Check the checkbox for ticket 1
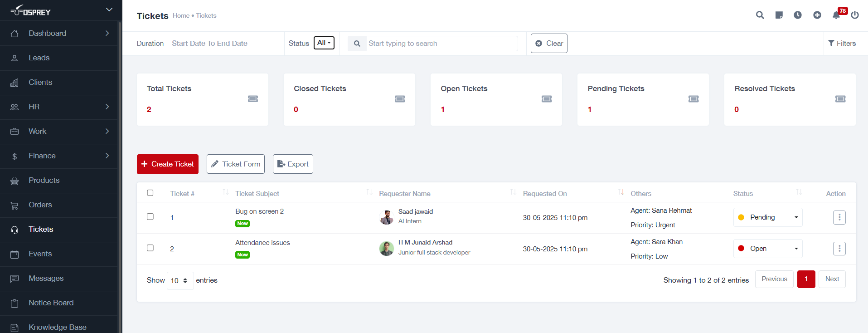 coord(150,216)
